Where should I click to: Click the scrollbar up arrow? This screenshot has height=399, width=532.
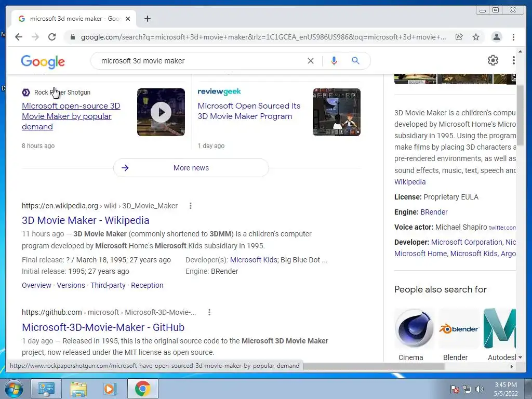point(520,51)
